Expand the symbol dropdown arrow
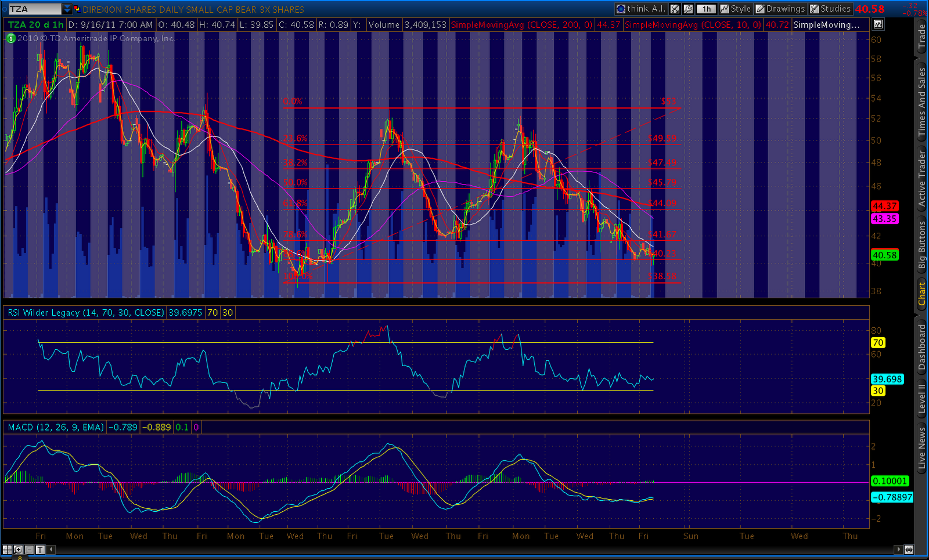The width and height of the screenshot is (929, 560). pos(67,9)
